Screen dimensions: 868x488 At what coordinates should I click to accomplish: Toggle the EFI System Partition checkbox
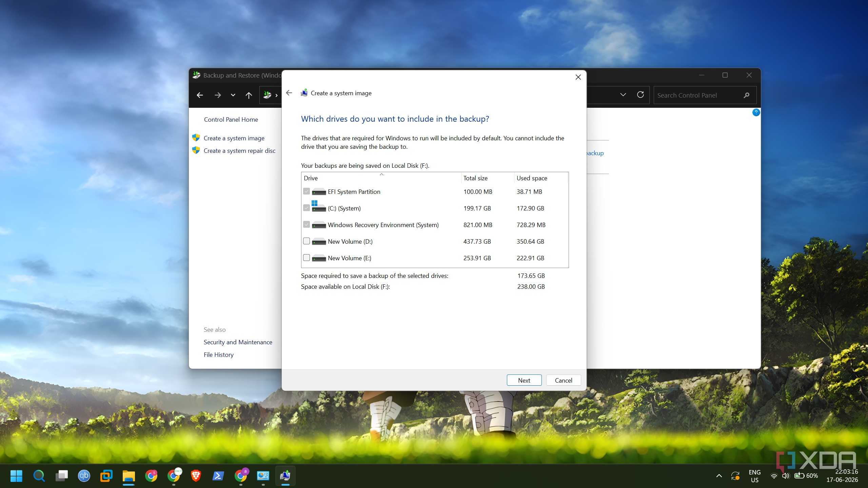(x=307, y=191)
